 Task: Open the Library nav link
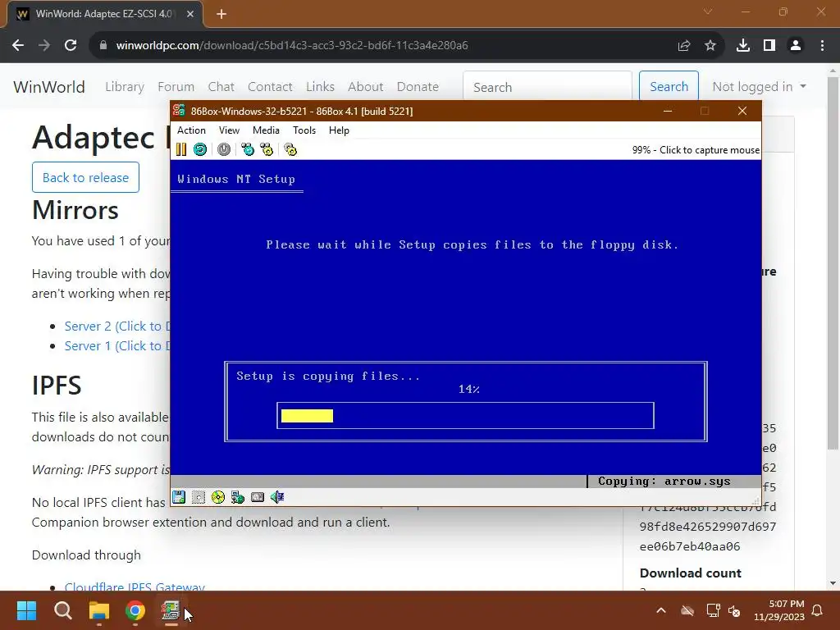pos(125,87)
